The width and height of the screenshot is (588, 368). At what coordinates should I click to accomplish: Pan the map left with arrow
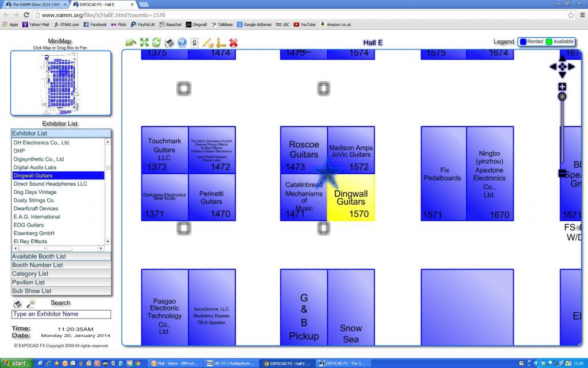click(553, 67)
